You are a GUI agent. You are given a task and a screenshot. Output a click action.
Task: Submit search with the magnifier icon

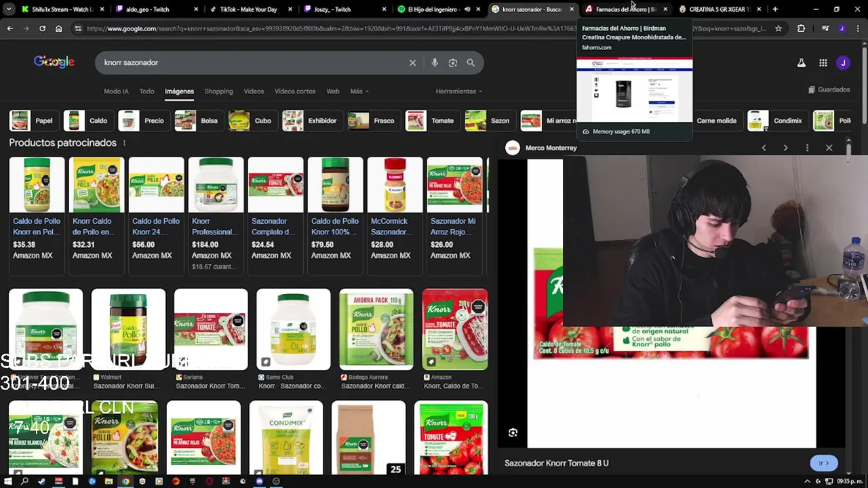[x=471, y=62]
